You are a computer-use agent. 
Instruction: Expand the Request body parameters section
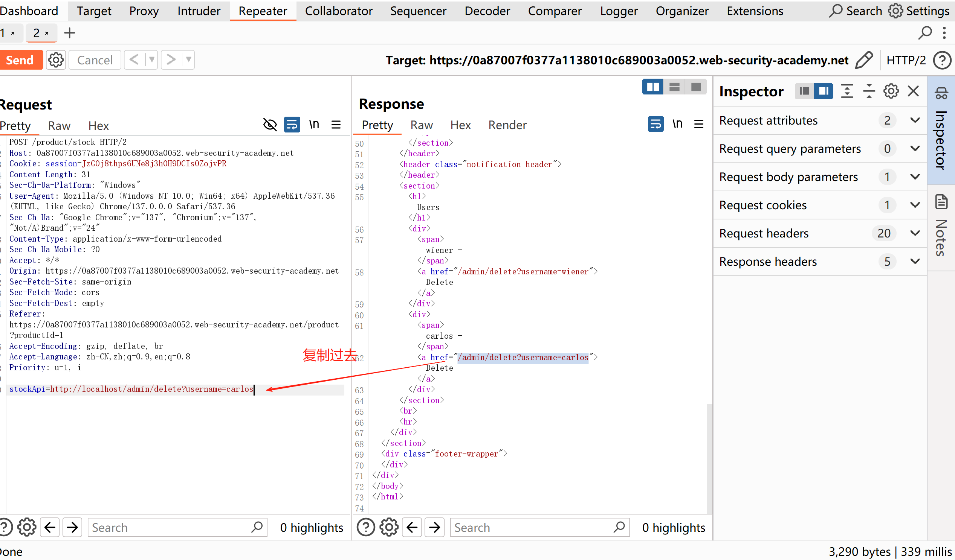coord(915,177)
